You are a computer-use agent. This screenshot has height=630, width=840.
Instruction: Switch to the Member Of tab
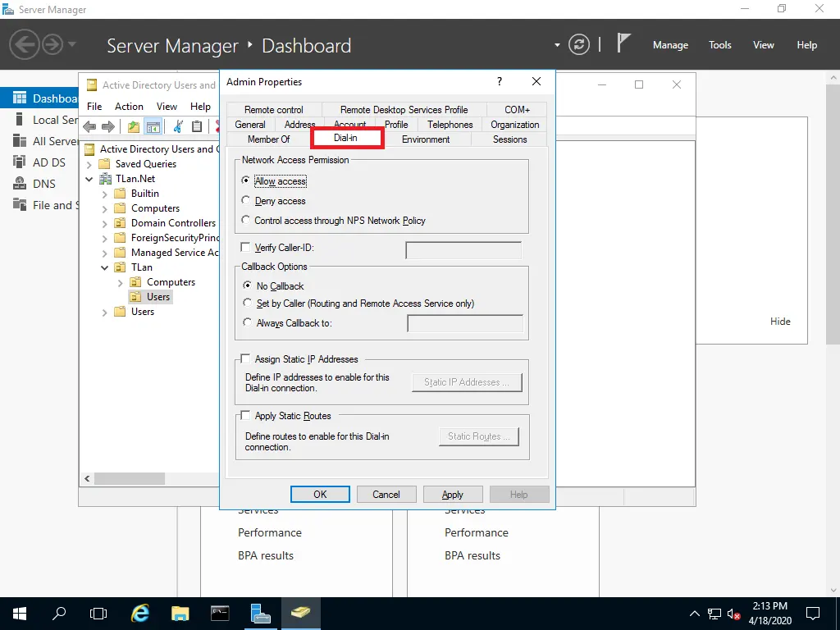268,139
